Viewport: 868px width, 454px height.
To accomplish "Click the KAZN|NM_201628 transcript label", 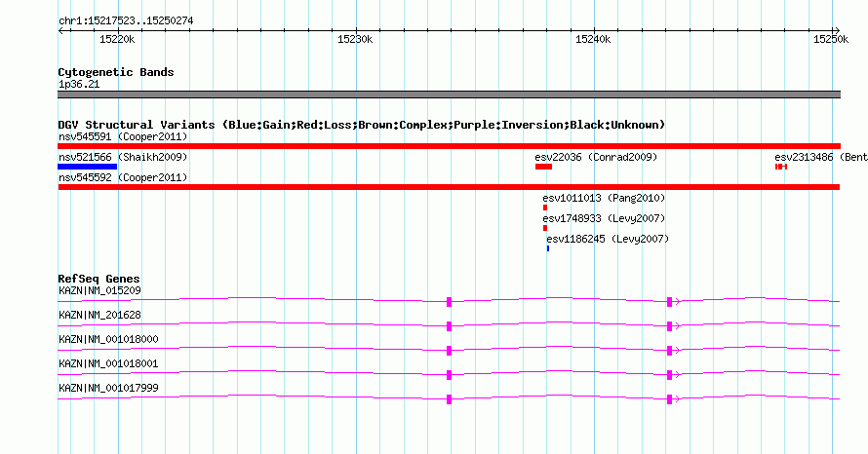I will 99,316.
